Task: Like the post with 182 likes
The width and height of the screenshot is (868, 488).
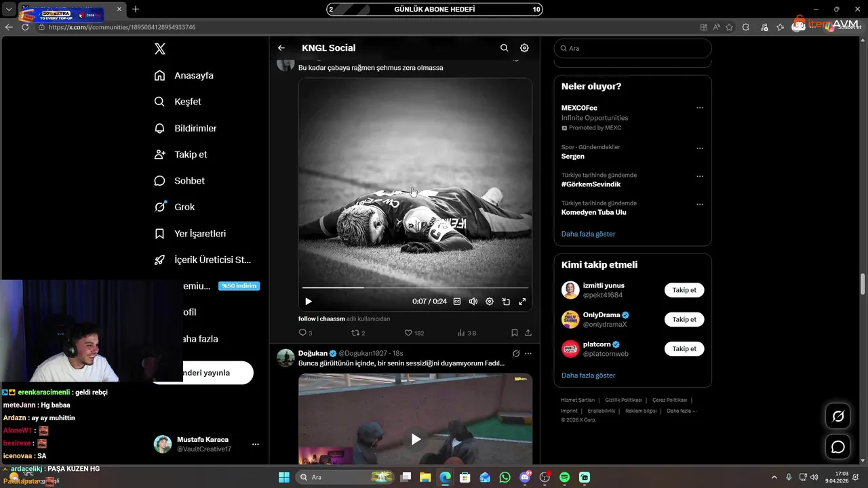Action: (414, 333)
